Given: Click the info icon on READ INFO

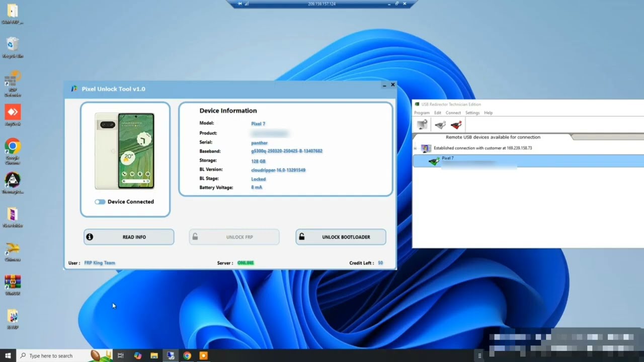Looking at the screenshot, I should (x=90, y=237).
